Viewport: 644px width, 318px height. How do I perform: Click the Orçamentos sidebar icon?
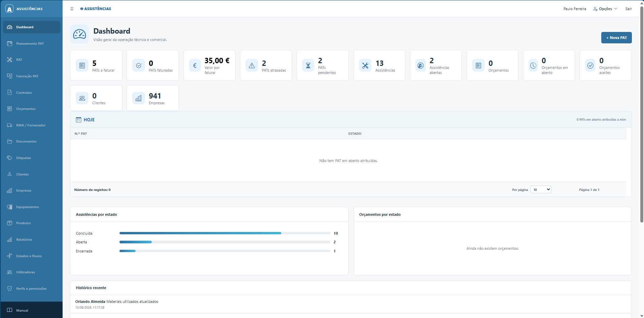tap(9, 109)
